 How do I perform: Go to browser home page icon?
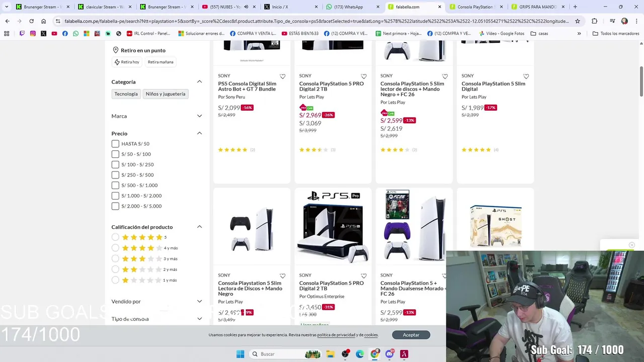pyautogui.click(x=43, y=21)
